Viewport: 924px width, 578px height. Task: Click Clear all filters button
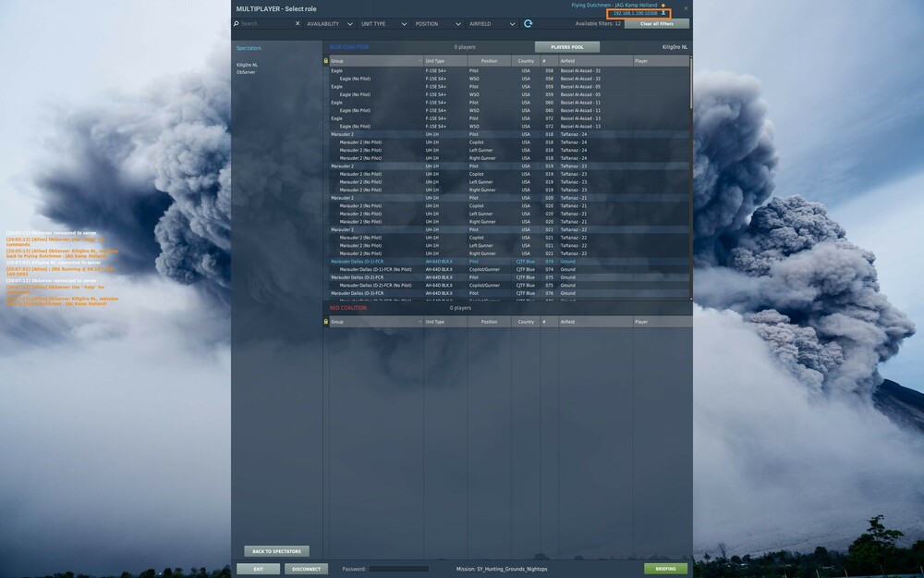click(656, 24)
